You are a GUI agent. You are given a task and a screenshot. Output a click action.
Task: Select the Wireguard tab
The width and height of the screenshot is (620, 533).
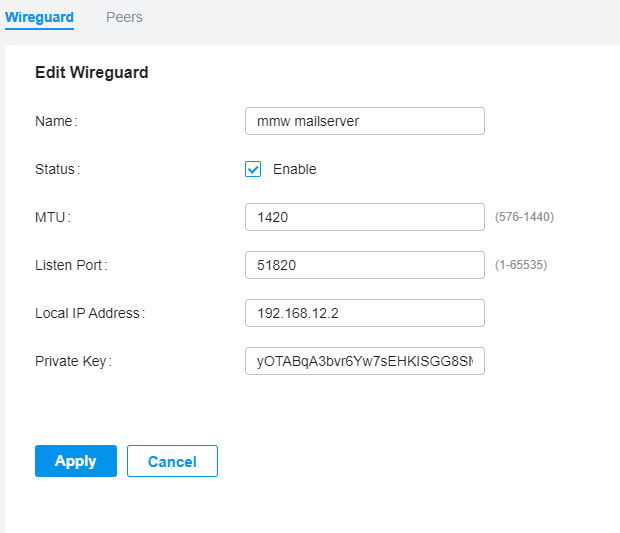(x=39, y=17)
